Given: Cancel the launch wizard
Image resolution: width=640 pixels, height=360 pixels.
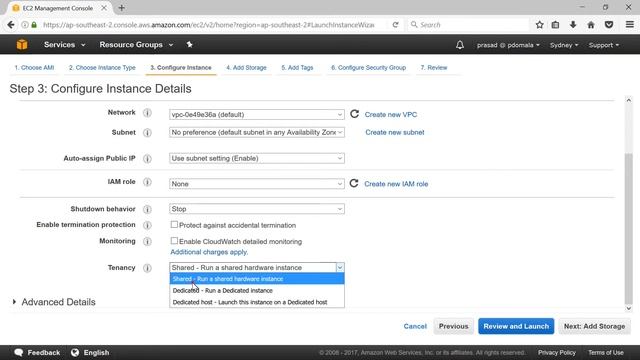Looking at the screenshot, I should pyautogui.click(x=415, y=326).
